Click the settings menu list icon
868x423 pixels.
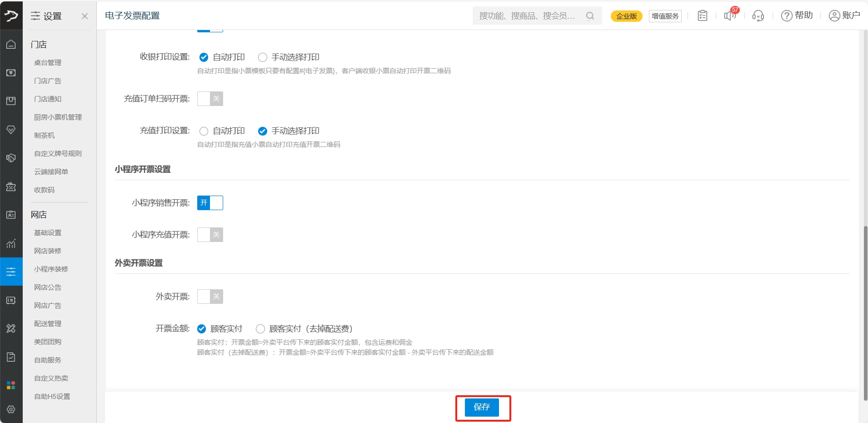35,16
